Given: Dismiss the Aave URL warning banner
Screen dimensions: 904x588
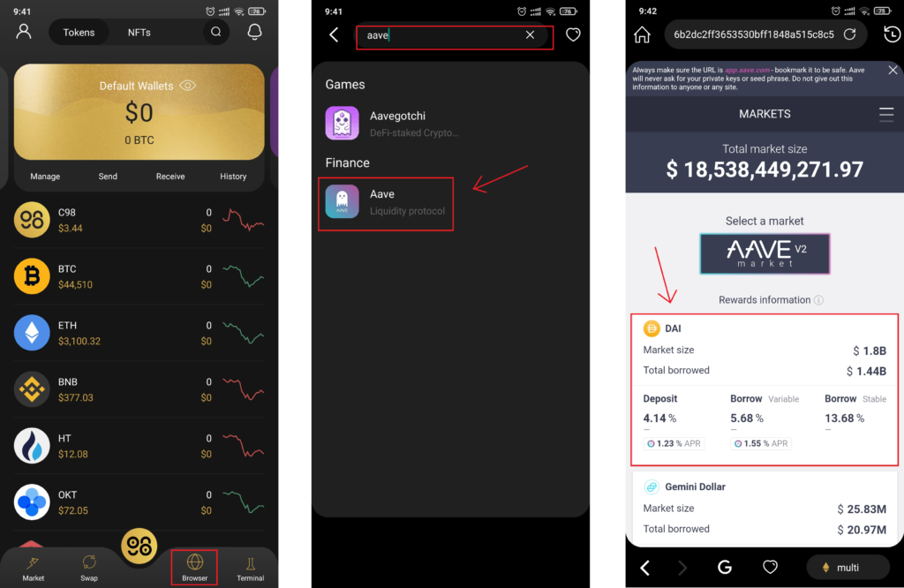Looking at the screenshot, I should [893, 70].
